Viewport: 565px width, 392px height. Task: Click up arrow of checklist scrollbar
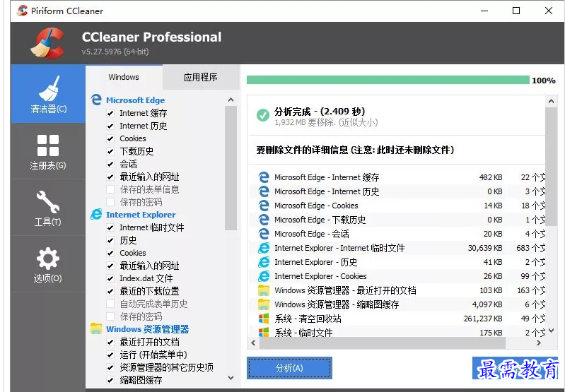pyautogui.click(x=231, y=100)
